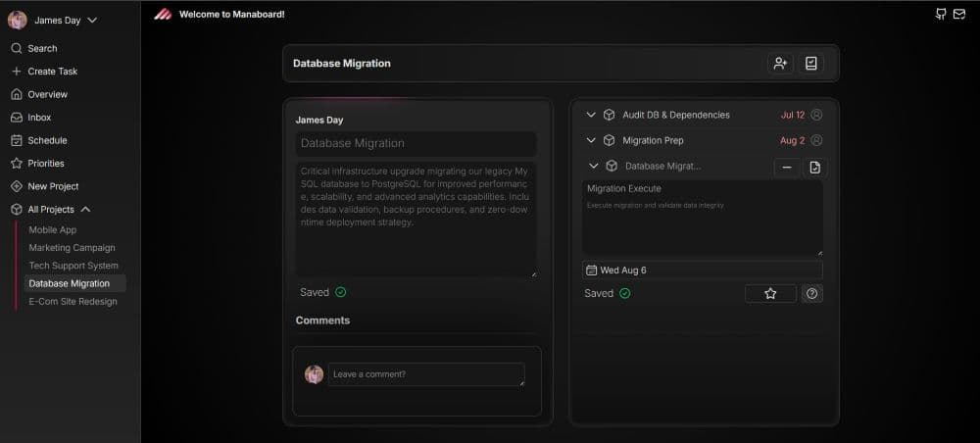Click assignee icon on Audit DB row

tap(816, 115)
